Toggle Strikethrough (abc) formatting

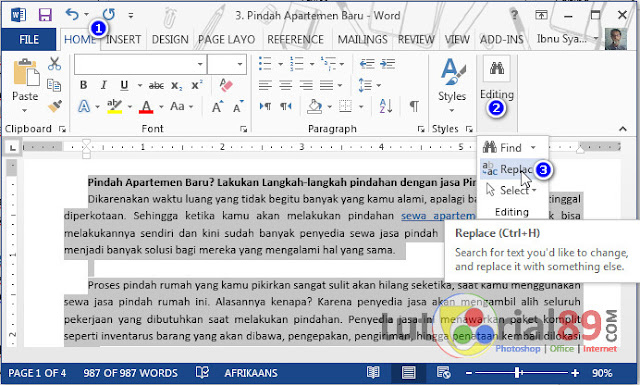156,85
